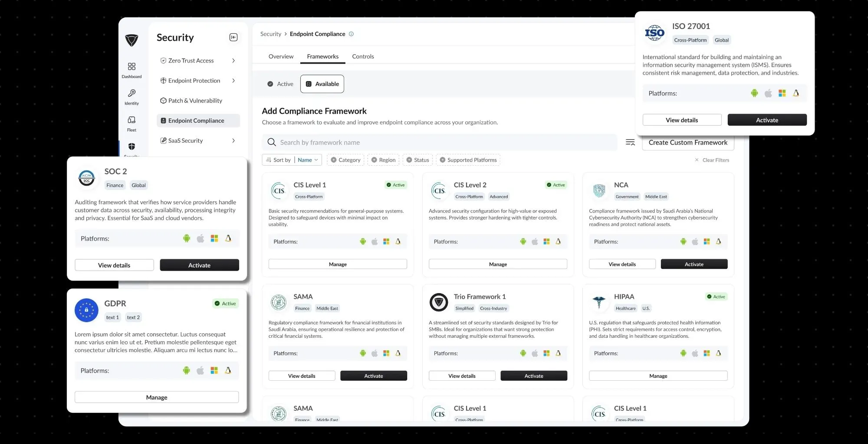
Task: Collapse the Security sidebar panel icon
Action: pos(233,37)
